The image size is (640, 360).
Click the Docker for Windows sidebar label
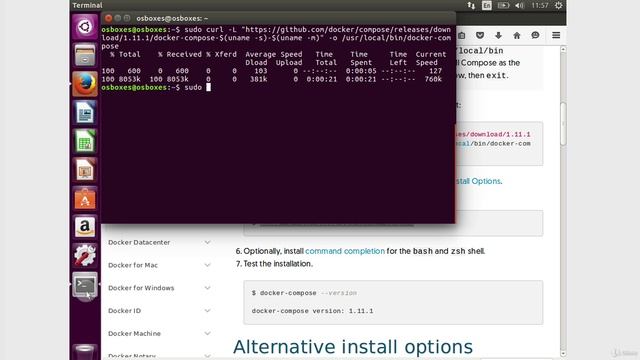click(x=141, y=288)
